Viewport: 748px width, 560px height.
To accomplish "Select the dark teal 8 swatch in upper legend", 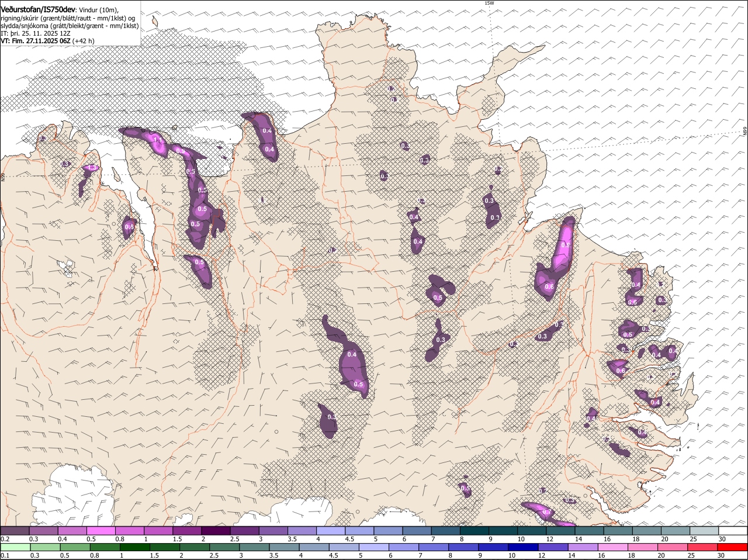I will (475, 530).
